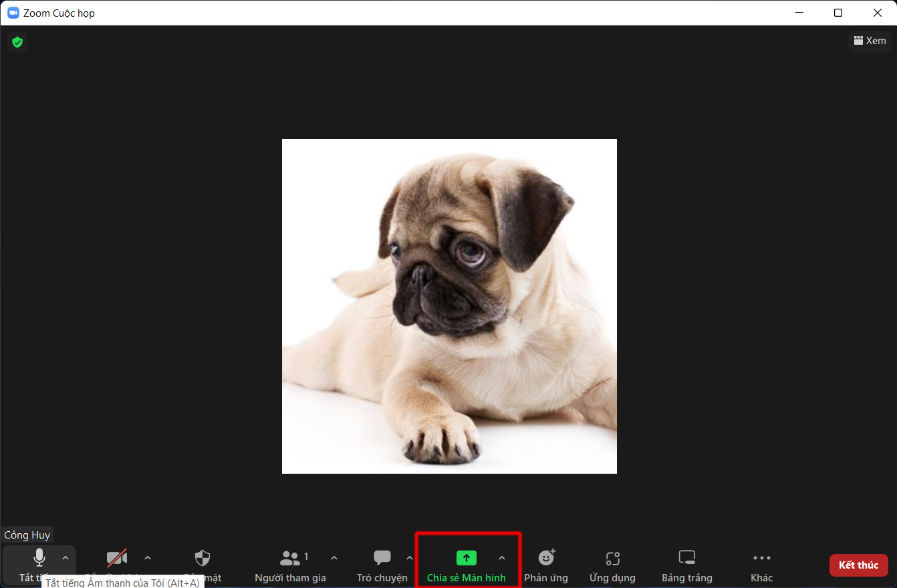Enable video by clicking the crossed-out camera
The image size is (897, 588).
pos(117,558)
